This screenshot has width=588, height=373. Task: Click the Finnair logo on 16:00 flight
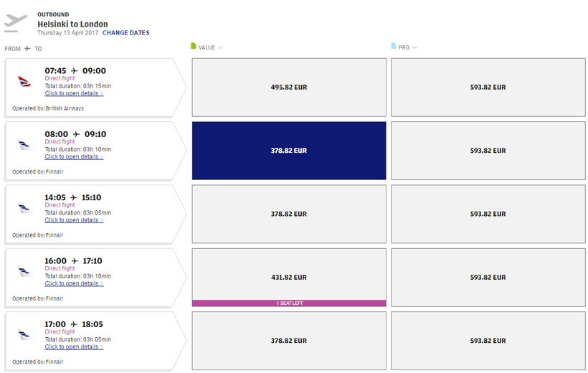point(25,271)
